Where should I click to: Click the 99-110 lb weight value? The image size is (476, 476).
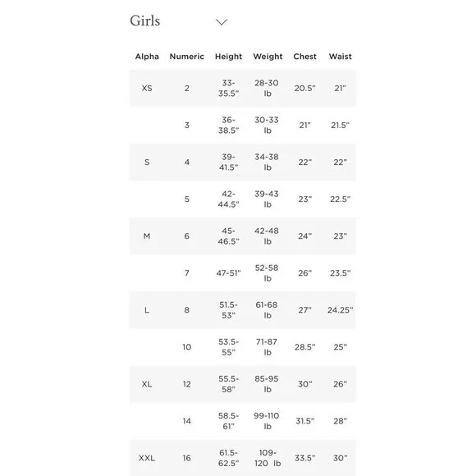[x=267, y=421]
